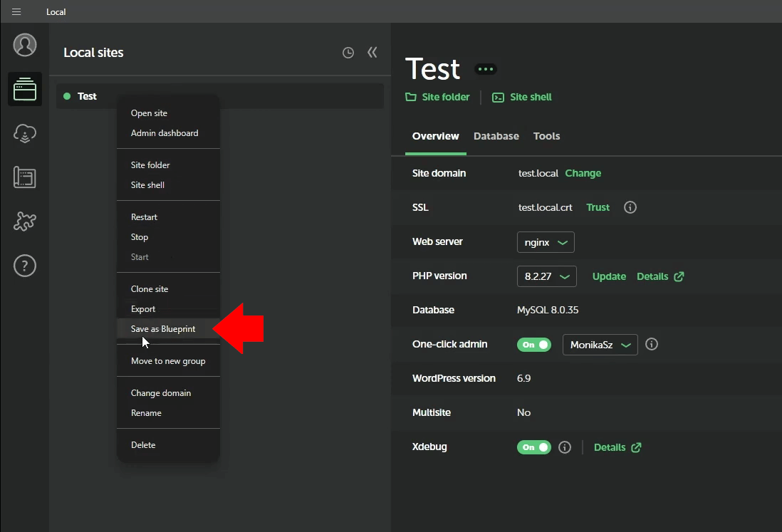Viewport: 782px width, 532px height.
Task: Open the Help question mark icon
Action: click(x=25, y=266)
